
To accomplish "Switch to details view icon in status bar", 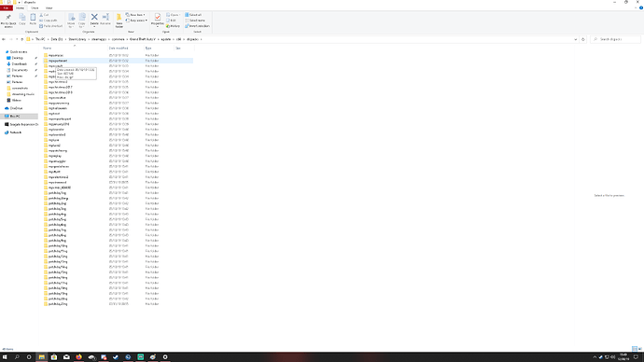I will [x=634, y=349].
